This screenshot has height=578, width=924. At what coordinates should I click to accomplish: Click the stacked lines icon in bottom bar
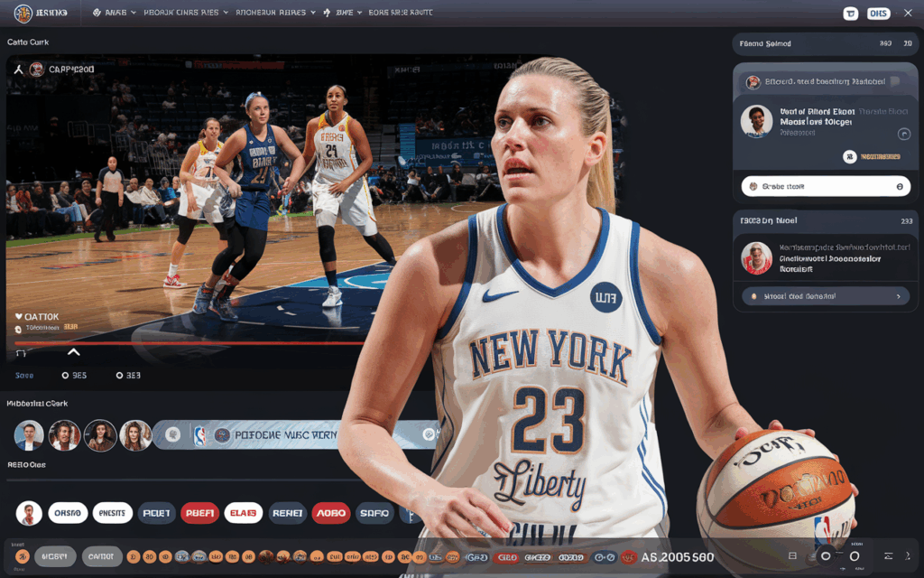pos(888,555)
